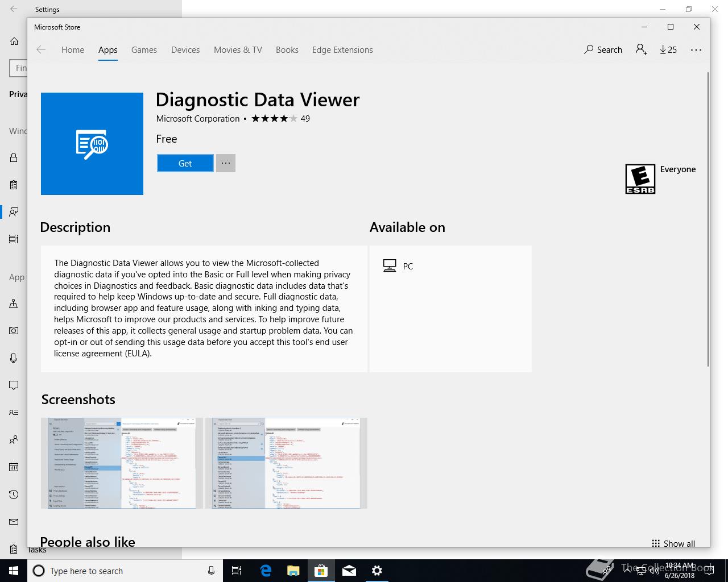Click the Store vertical scrollbar
The image size is (728, 582).
[708, 219]
